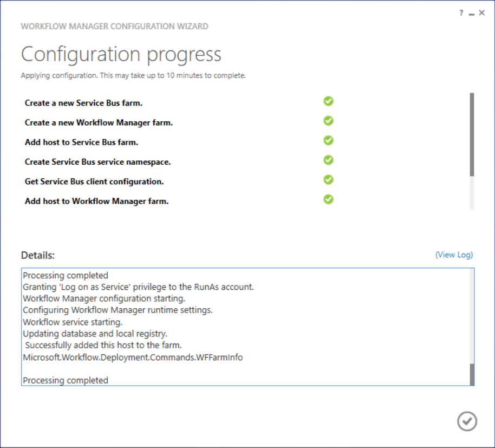495x448 pixels.
Task: Click the green checkmark for Create a new Service Bus farm
Action: pos(328,101)
